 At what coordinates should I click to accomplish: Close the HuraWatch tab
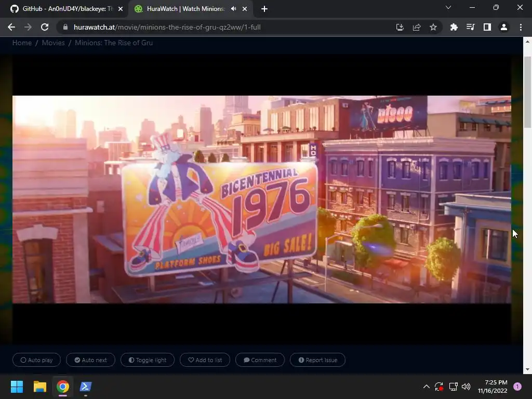(245, 9)
